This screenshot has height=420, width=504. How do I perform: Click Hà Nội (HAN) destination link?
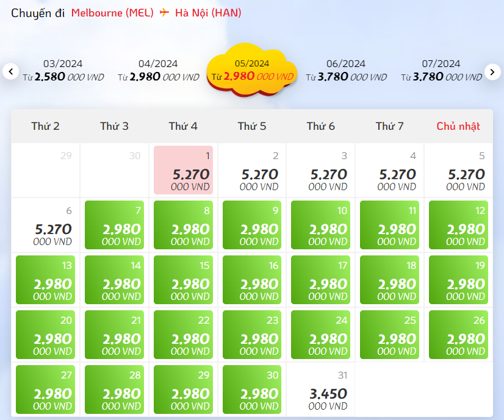click(208, 13)
